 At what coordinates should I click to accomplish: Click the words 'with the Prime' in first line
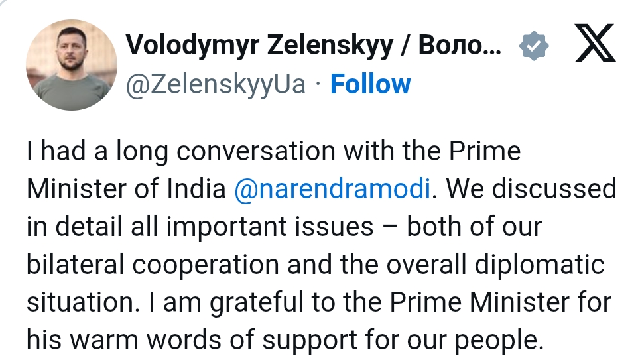431,151
